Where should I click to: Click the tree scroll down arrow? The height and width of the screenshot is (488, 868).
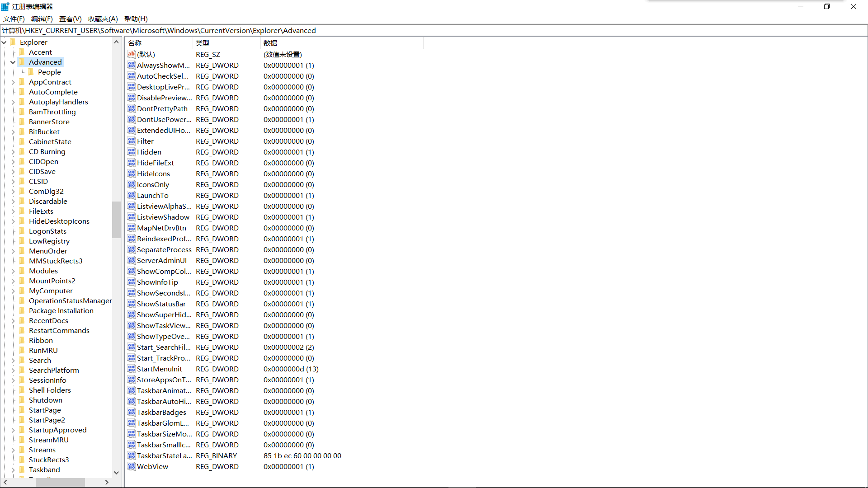coord(116,473)
